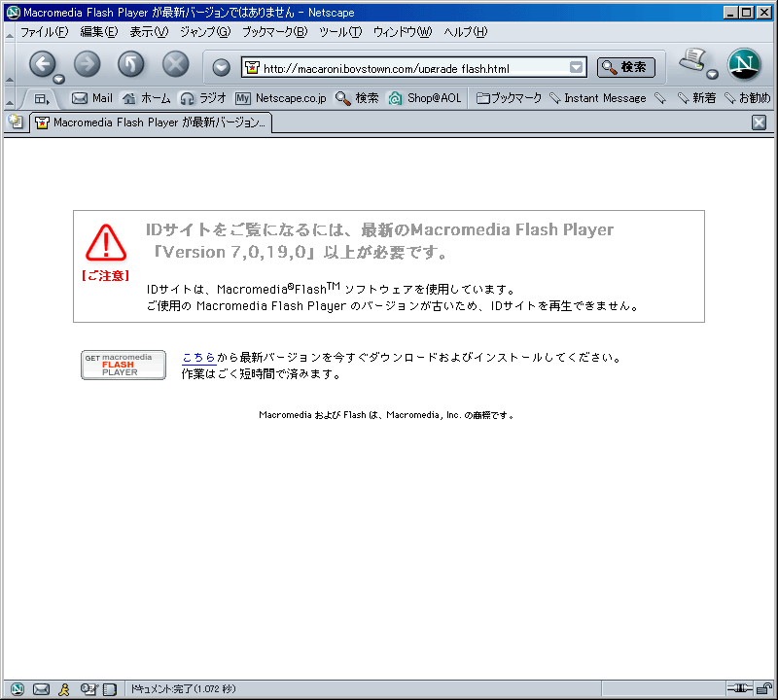Screen dimensions: 778x700
Task: Toggle online/offline plug icon in status bar
Action: point(740,688)
